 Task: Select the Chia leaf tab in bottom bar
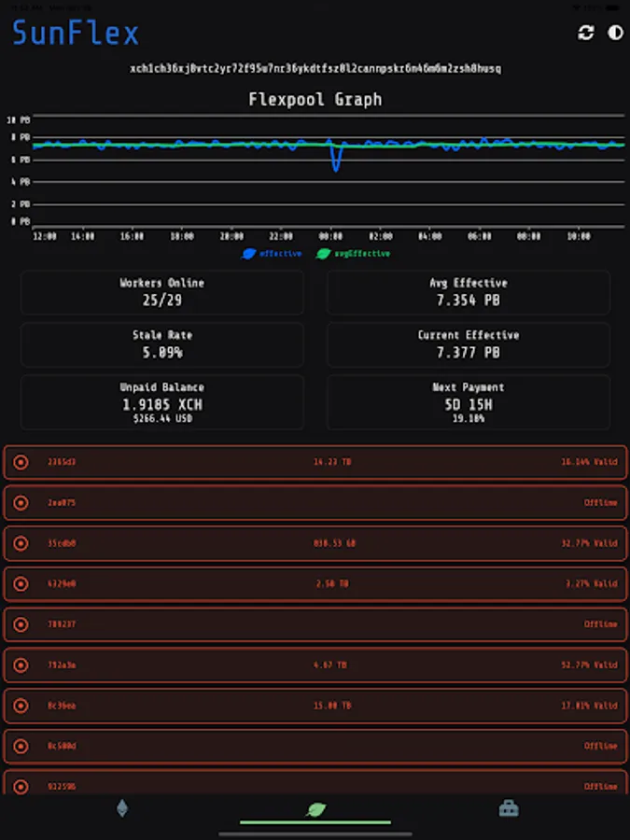pyautogui.click(x=315, y=809)
